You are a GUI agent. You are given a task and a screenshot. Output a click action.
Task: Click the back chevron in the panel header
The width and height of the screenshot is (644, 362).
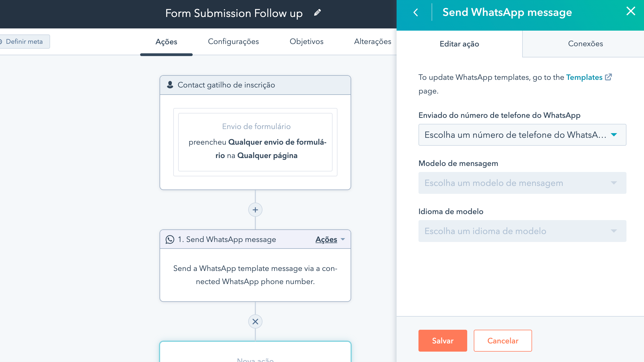415,13
